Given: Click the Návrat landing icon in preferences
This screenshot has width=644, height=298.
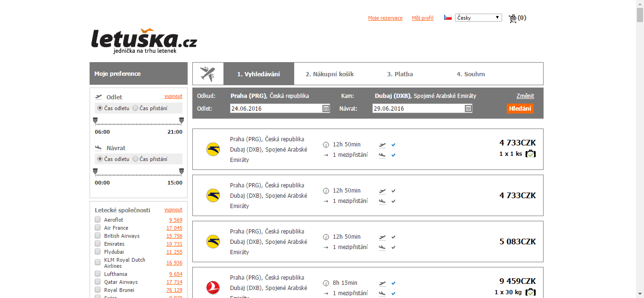Looking at the screenshot, I should (99, 148).
